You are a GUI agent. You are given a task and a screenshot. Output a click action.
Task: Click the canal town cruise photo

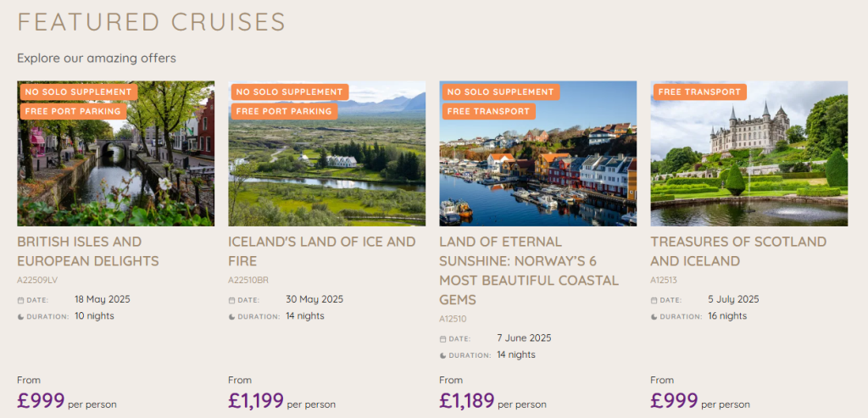pos(115,154)
